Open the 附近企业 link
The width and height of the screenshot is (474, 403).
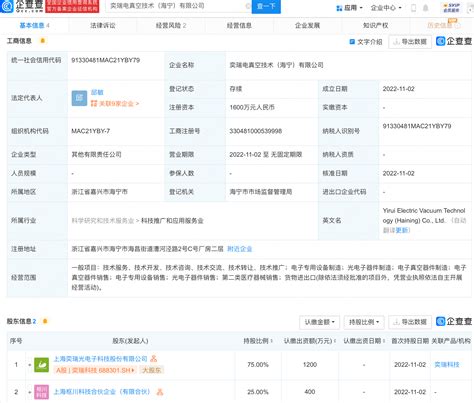pos(239,249)
